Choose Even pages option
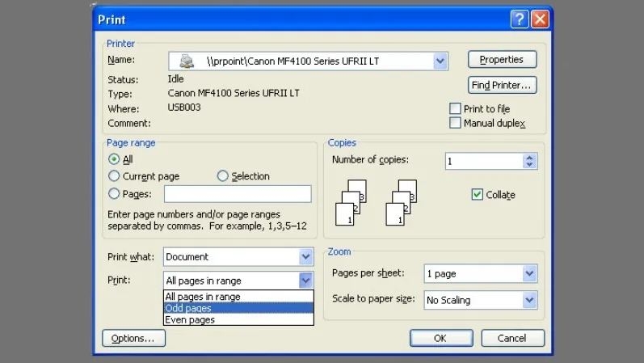Image resolution: width=644 pixels, height=363 pixels. pos(238,319)
